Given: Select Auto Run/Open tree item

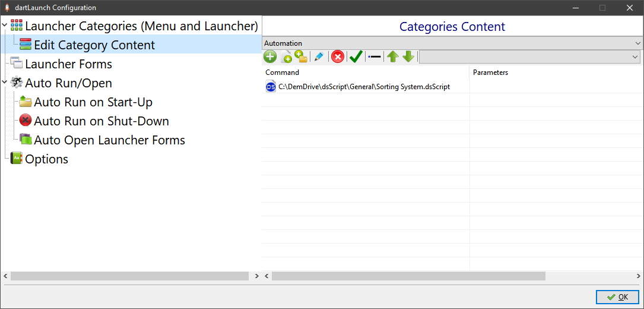Looking at the screenshot, I should coord(69,83).
